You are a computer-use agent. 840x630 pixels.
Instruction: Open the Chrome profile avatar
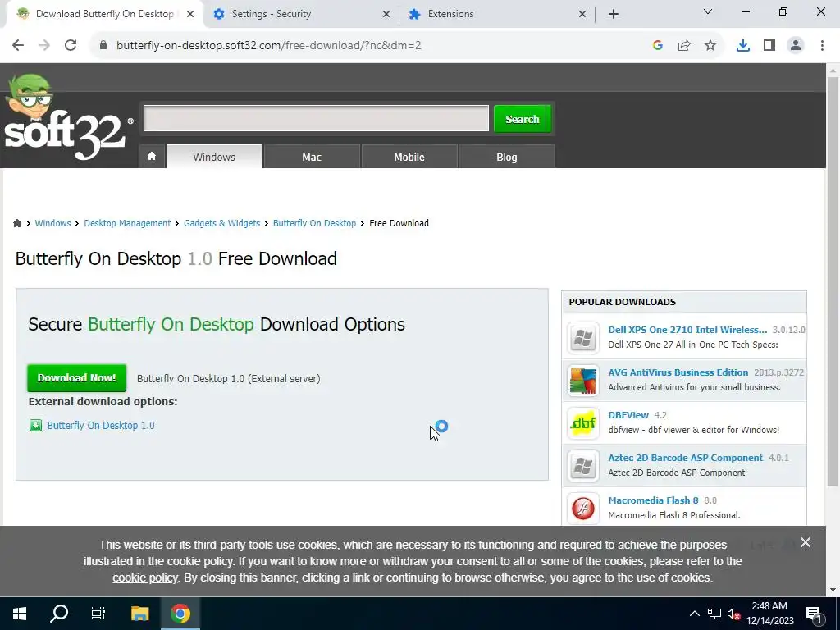[796, 46]
